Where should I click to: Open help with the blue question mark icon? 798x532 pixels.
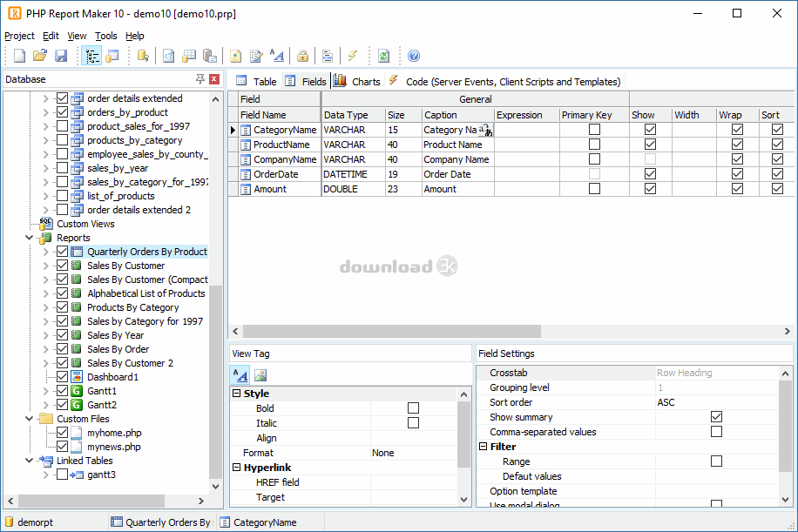(414, 56)
